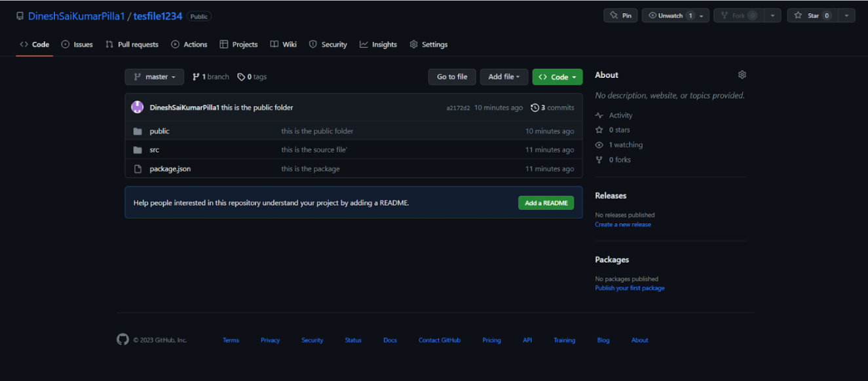The height and width of the screenshot is (381, 868).
Task: Open the Pricing footer link
Action: 491,340
